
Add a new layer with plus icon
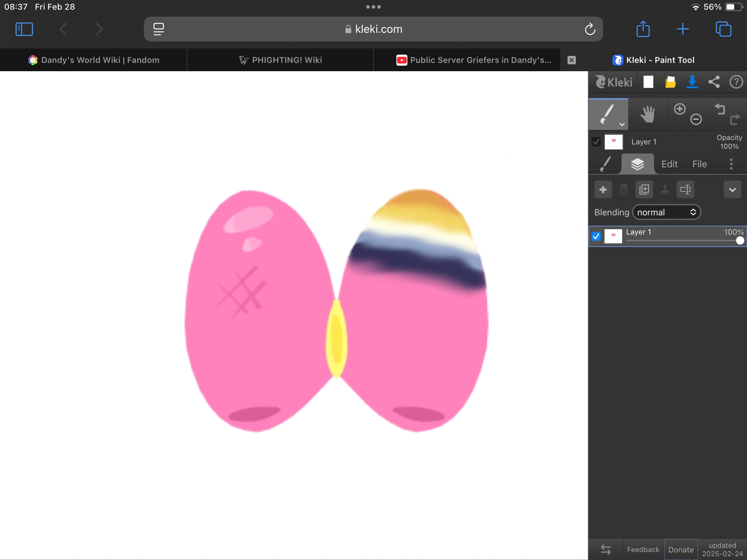coord(603,189)
